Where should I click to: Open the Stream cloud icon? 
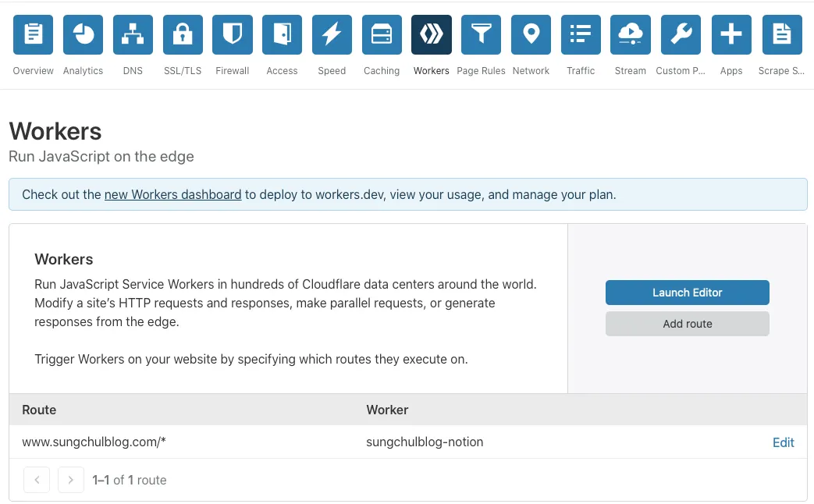630,35
